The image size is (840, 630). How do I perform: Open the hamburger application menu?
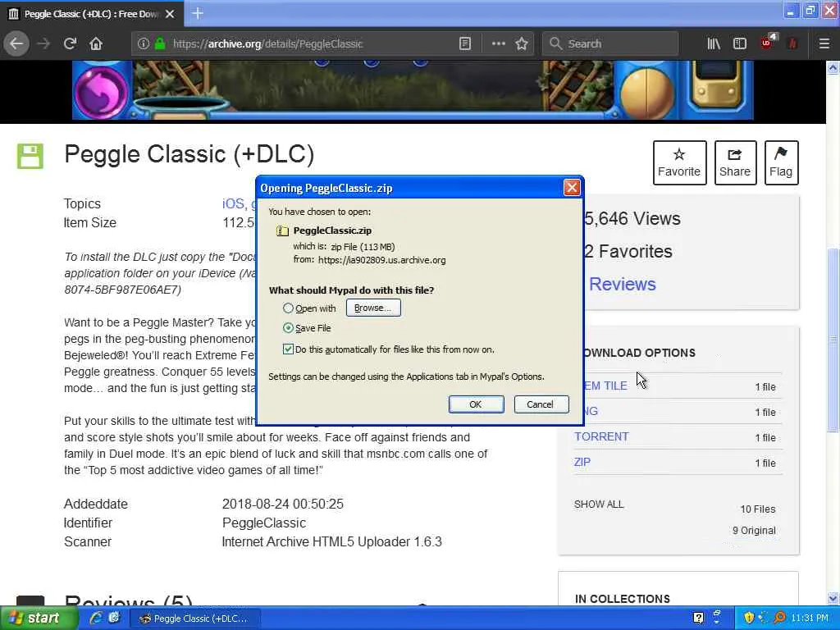point(824,44)
